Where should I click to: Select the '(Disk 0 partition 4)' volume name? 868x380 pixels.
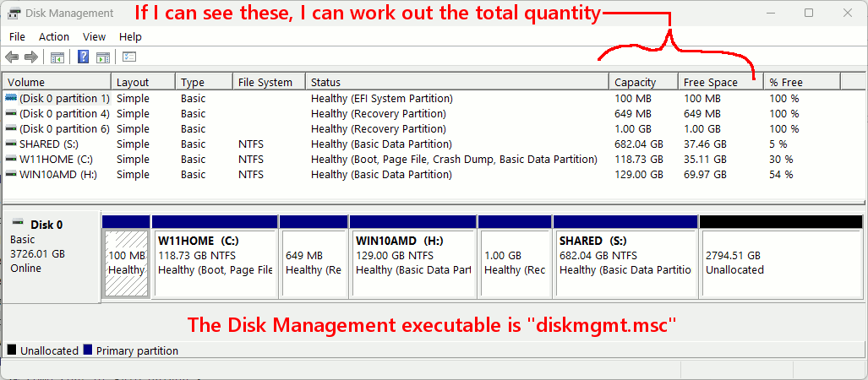(x=64, y=114)
